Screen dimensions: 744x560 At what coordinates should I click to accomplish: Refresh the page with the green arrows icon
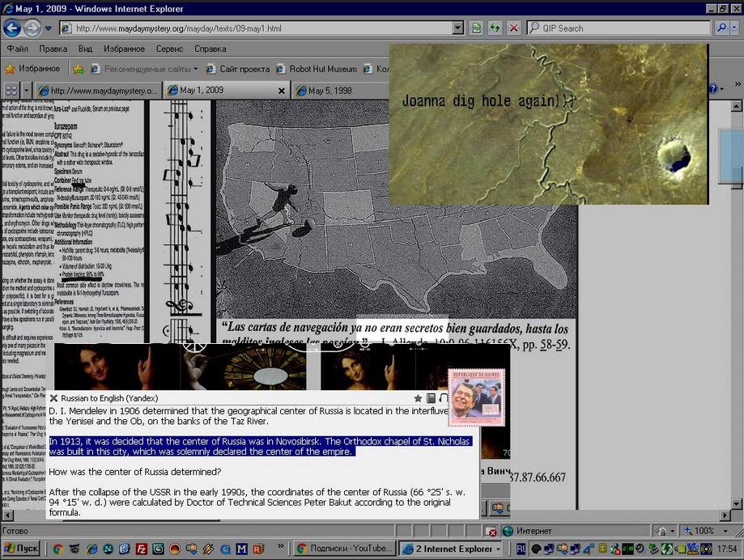tap(495, 28)
